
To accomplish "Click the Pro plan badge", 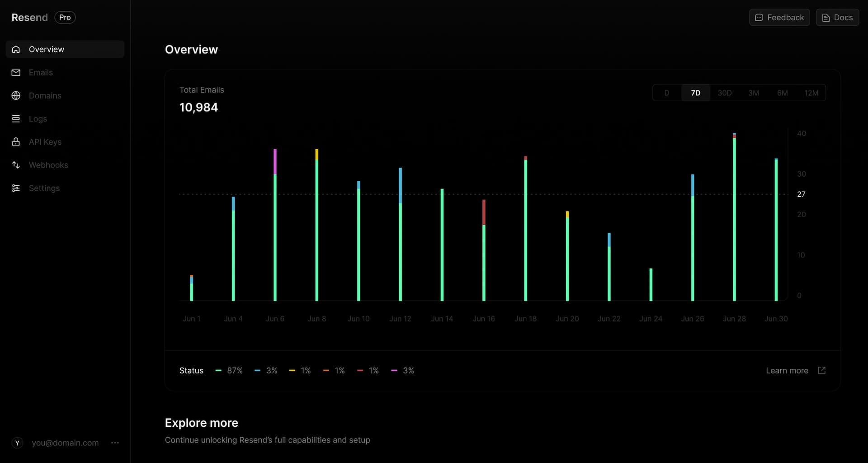I will (x=65, y=18).
